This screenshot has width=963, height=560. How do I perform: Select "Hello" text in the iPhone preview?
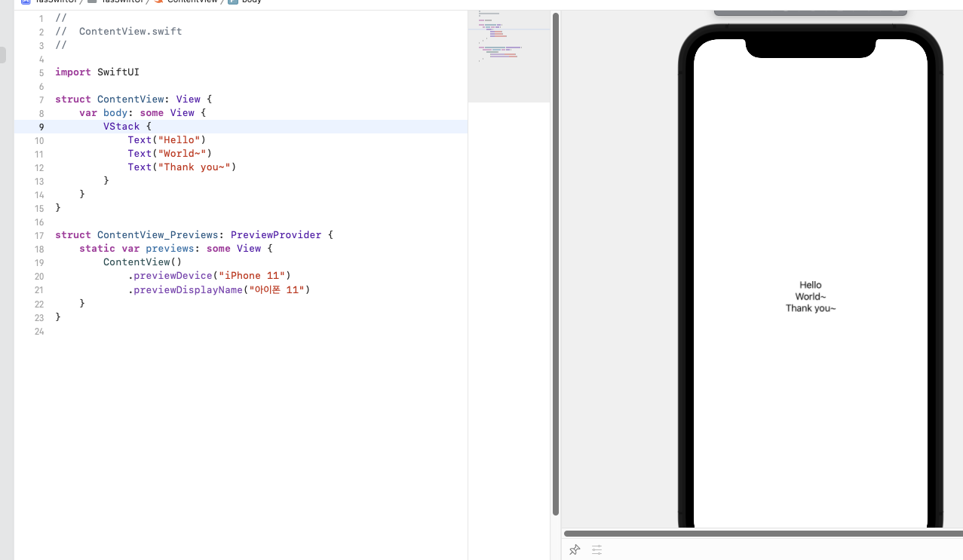coord(811,285)
